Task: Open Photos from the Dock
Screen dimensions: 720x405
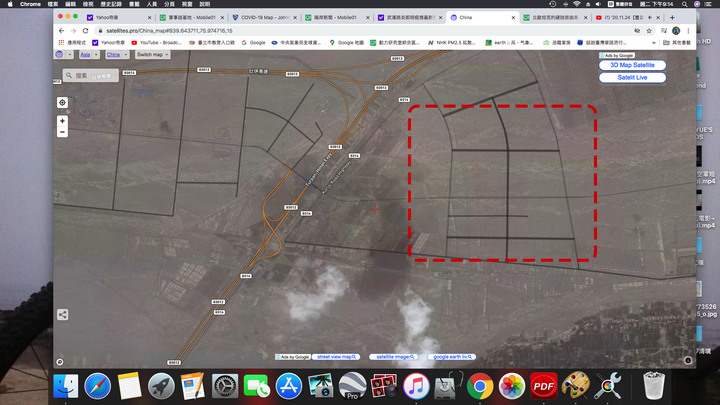Action: 512,386
